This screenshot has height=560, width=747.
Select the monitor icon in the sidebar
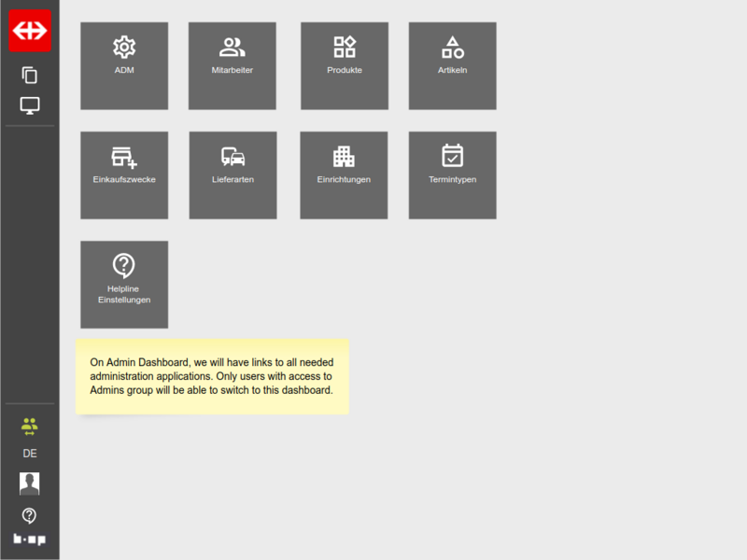click(x=29, y=105)
